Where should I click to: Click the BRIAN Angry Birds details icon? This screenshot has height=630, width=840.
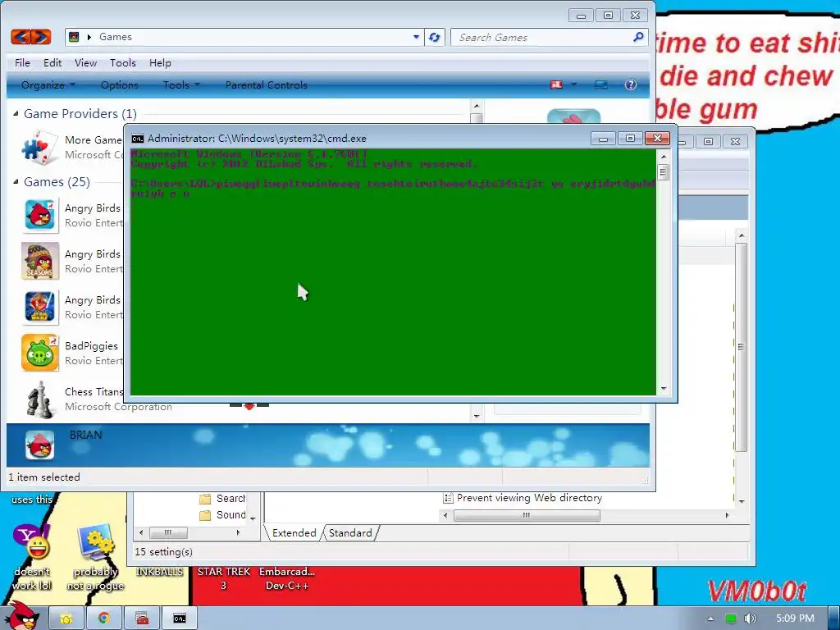pos(39,445)
